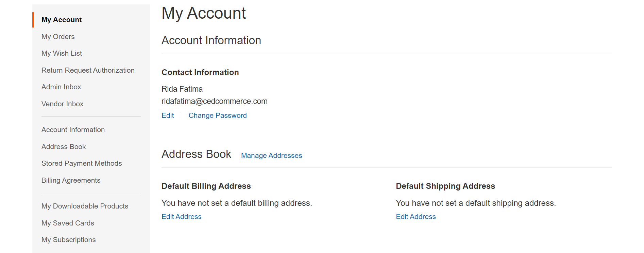Viewport: 644px width, 253px height.
Task: Navigate to Account Information in sidebar
Action: pos(73,130)
